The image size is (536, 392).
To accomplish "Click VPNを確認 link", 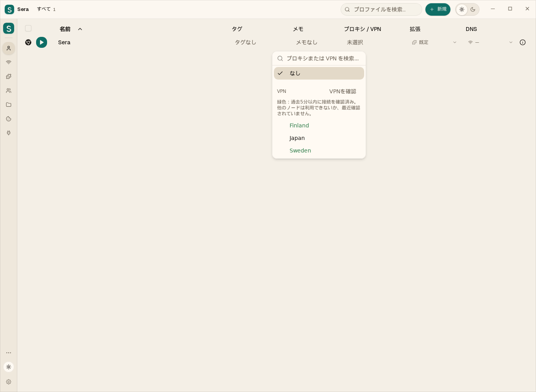I will point(343,91).
